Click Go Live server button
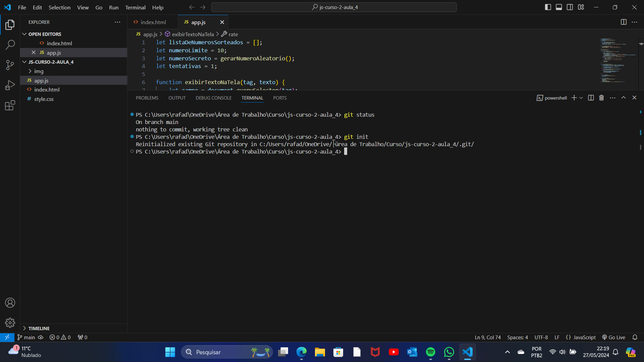 [x=613, y=337]
